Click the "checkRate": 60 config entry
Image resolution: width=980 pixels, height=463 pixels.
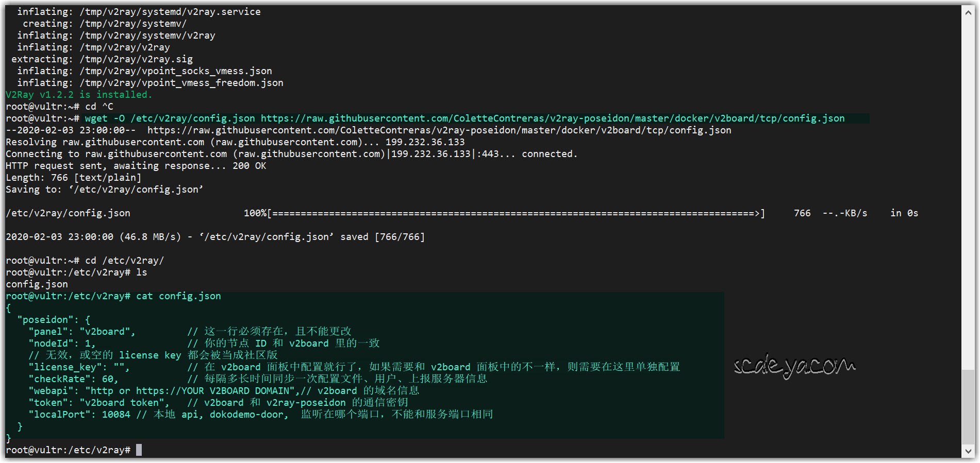coord(73,379)
